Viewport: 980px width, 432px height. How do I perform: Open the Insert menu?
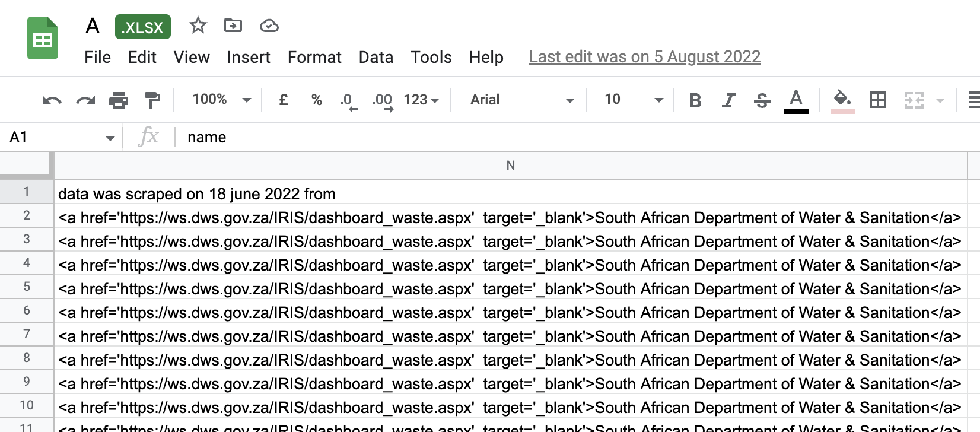point(249,57)
